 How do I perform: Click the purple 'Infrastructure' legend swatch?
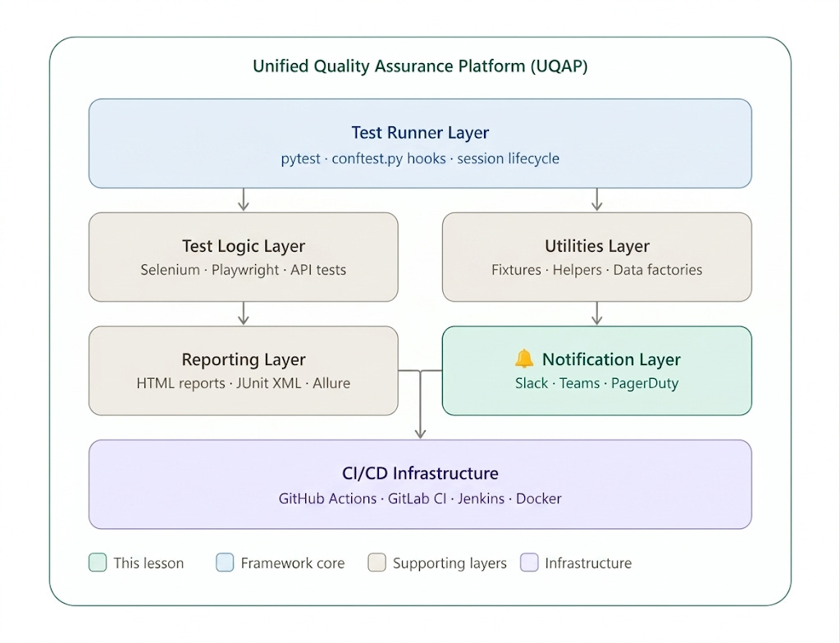tap(529, 563)
